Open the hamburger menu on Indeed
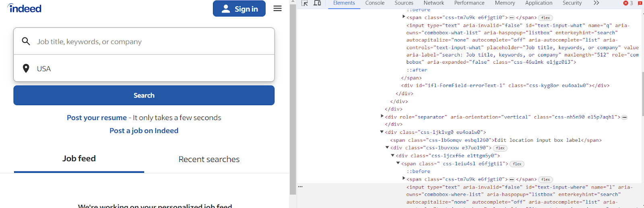 pyautogui.click(x=277, y=8)
